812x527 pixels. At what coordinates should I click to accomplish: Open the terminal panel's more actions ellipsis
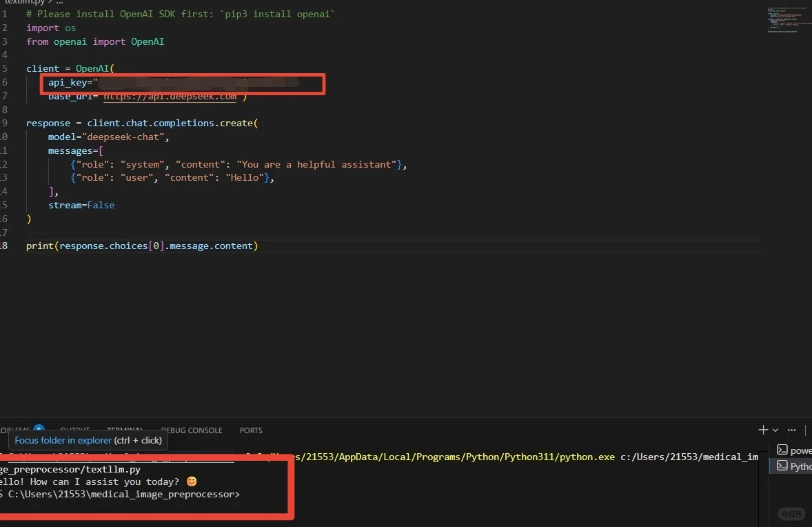pos(791,430)
